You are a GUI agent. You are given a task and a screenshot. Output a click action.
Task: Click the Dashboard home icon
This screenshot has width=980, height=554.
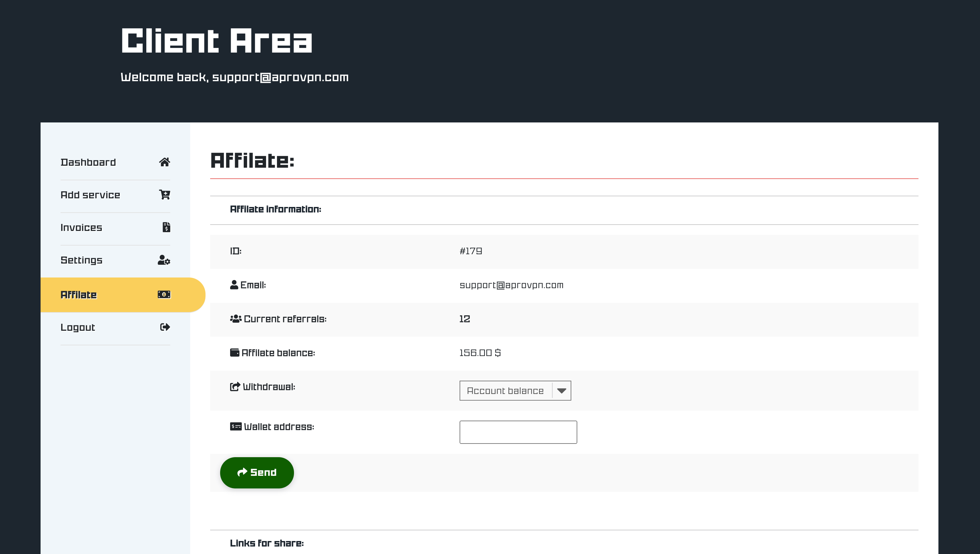point(164,162)
